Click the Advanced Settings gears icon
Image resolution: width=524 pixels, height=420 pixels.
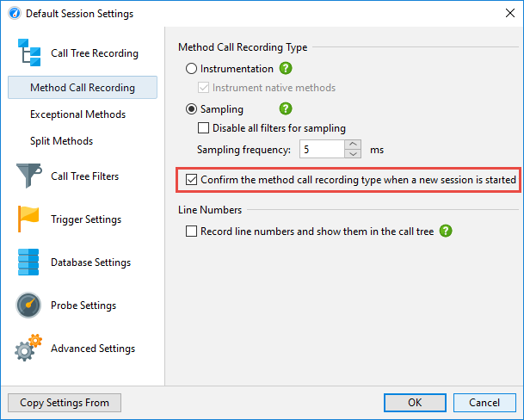[28, 348]
